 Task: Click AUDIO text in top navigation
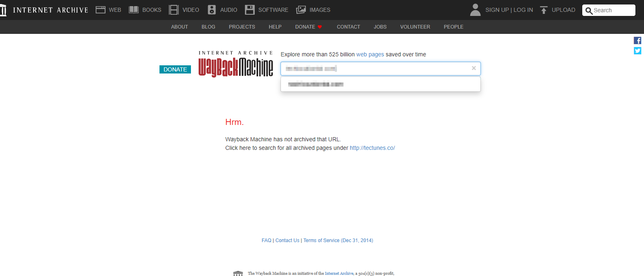tap(229, 10)
